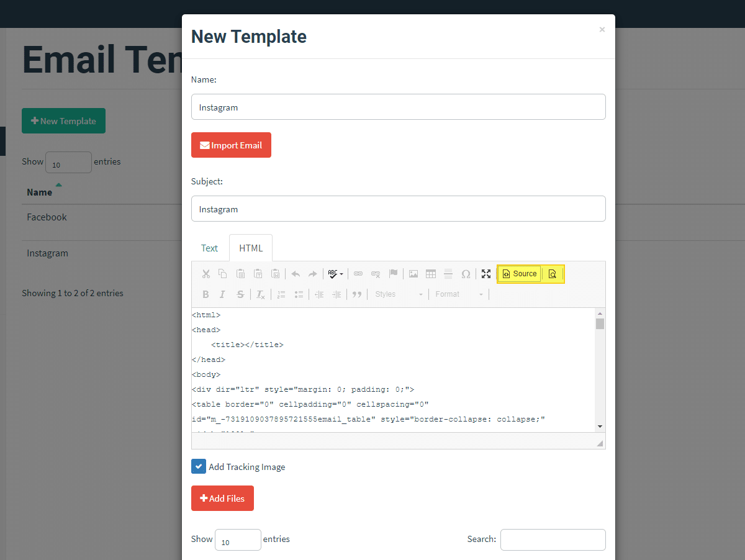745x560 pixels.
Task: Sort templates by Name column header
Action: (x=40, y=192)
